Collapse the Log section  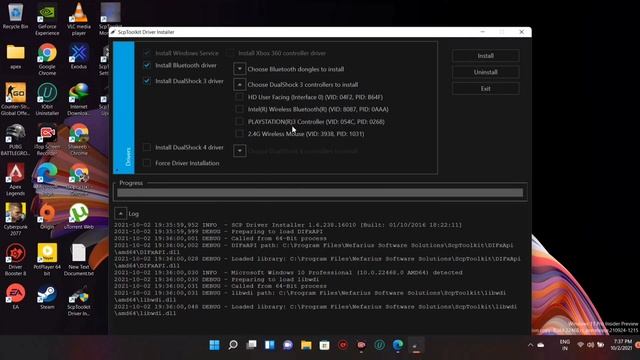click(120, 213)
